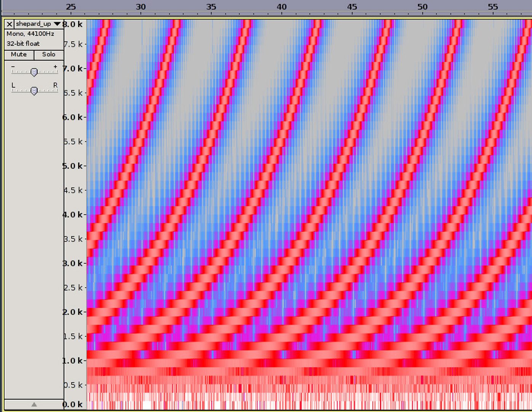Click the L label of the pan slider

click(13, 85)
